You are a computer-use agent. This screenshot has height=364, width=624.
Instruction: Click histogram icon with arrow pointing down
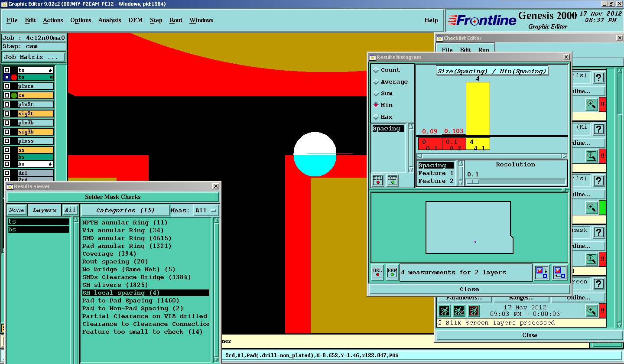pos(542,273)
